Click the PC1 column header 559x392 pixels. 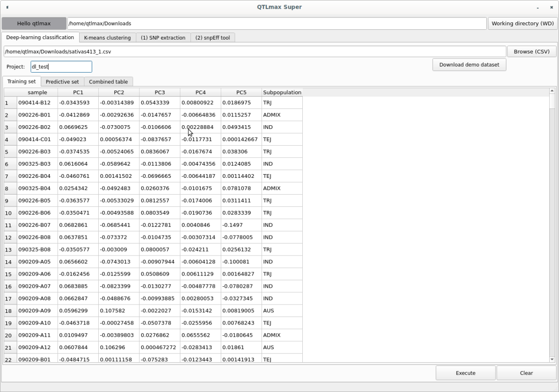pyautogui.click(x=78, y=92)
